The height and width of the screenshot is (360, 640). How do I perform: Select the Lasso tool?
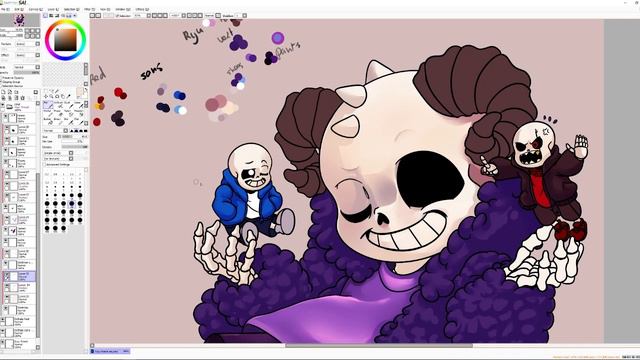51,91
